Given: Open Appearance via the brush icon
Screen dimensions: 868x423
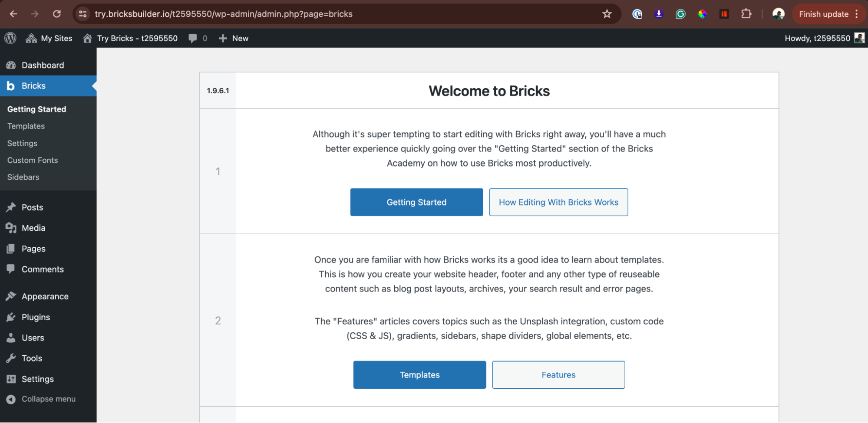Looking at the screenshot, I should (x=11, y=296).
